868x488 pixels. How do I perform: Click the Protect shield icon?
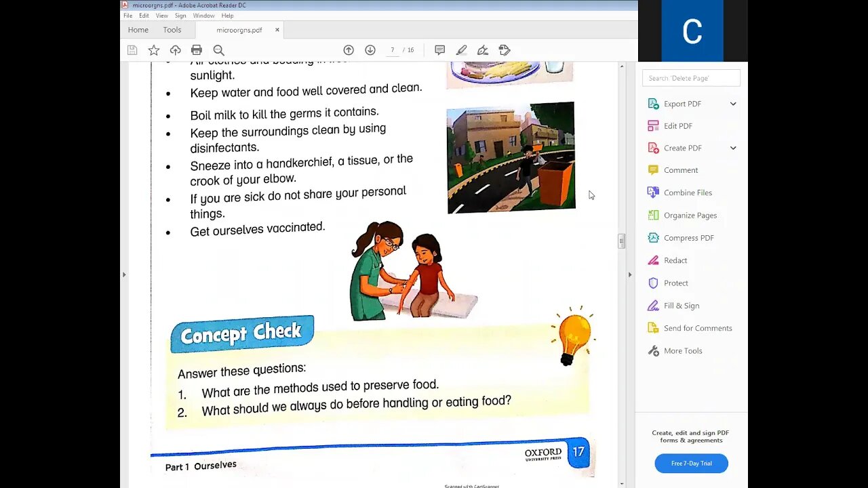pos(653,283)
